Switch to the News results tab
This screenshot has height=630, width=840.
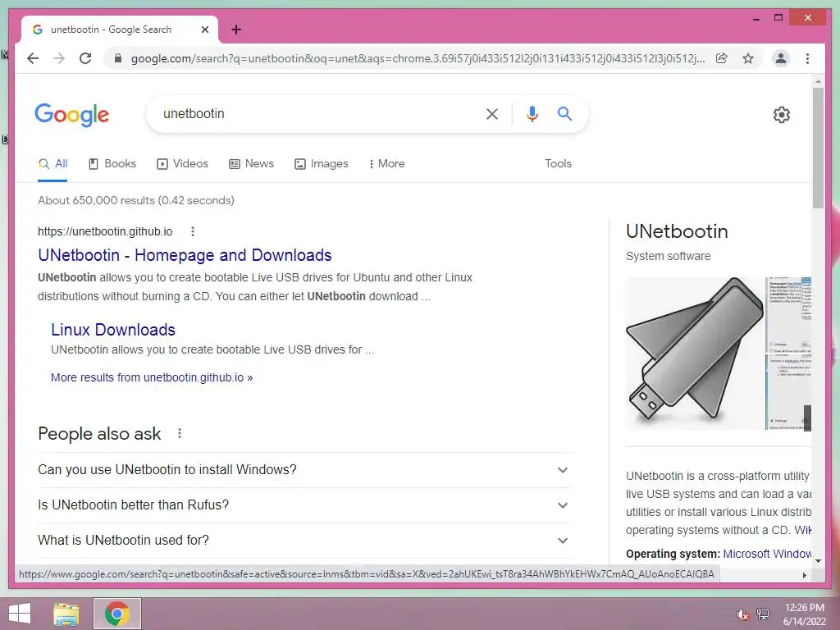[251, 164]
